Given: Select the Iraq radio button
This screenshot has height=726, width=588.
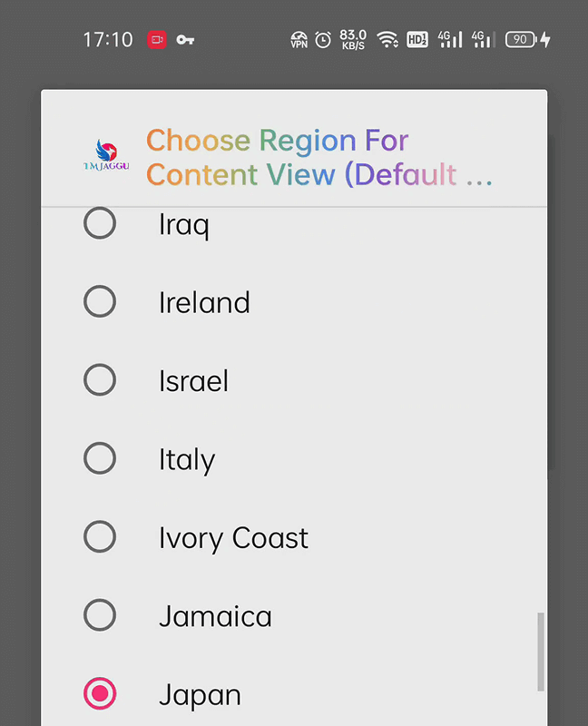Looking at the screenshot, I should click(x=100, y=223).
